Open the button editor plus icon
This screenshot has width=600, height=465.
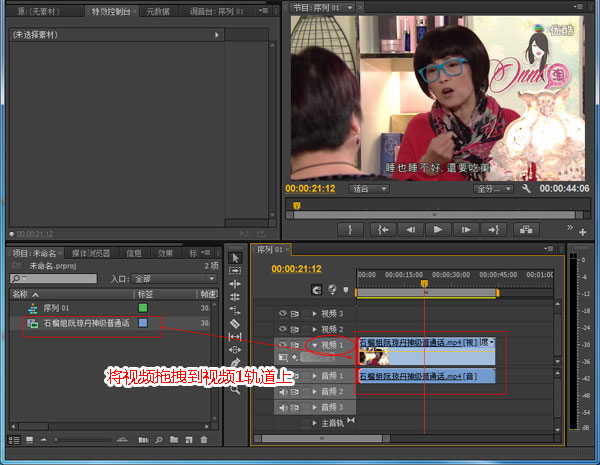pyautogui.click(x=582, y=232)
